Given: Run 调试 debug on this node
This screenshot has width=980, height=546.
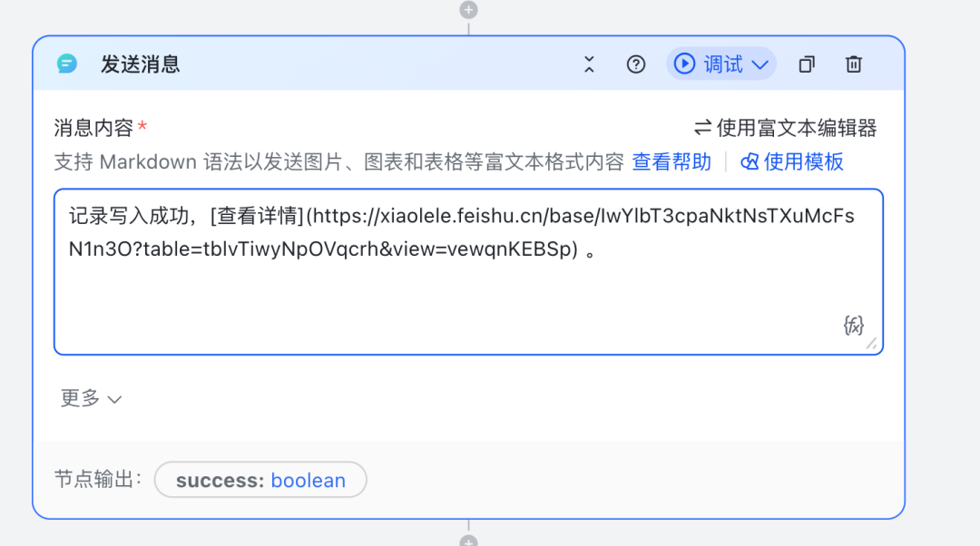Looking at the screenshot, I should [709, 63].
